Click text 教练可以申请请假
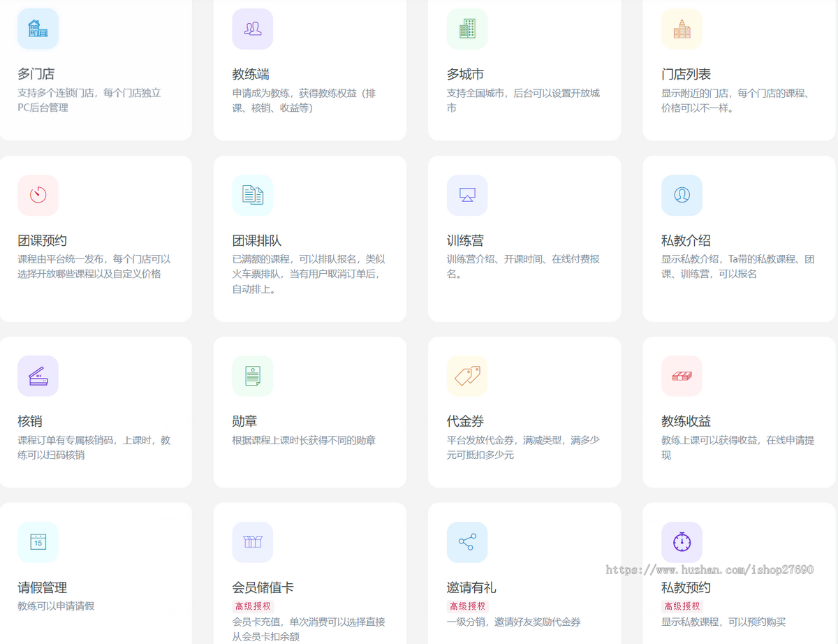The height and width of the screenshot is (644, 838). point(56,606)
